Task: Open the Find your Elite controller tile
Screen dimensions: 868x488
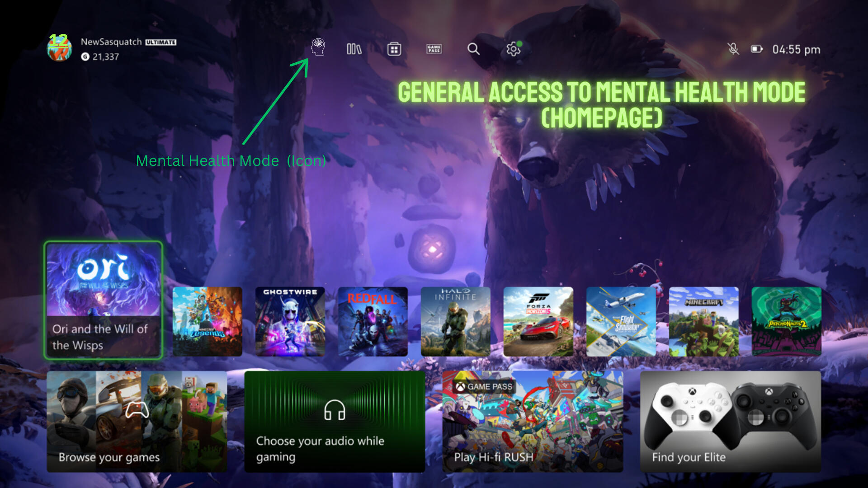Action: coord(730,421)
